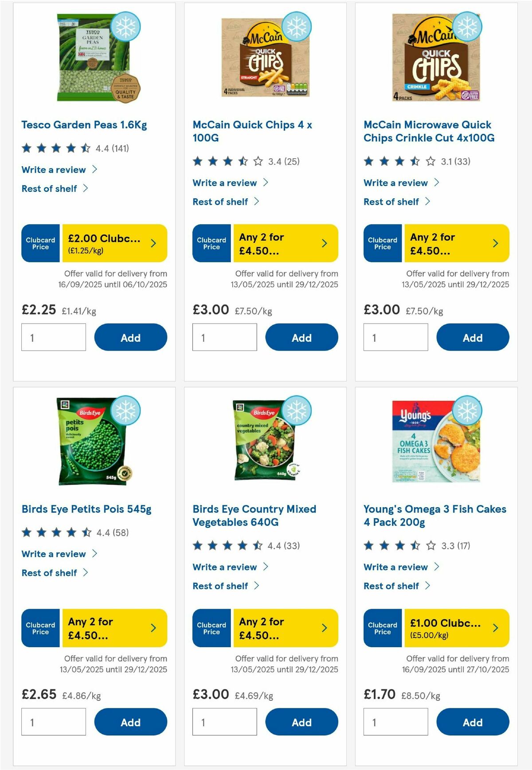
Task: Add Young's Omega 3 Fish Cakes to basket
Action: (x=473, y=722)
